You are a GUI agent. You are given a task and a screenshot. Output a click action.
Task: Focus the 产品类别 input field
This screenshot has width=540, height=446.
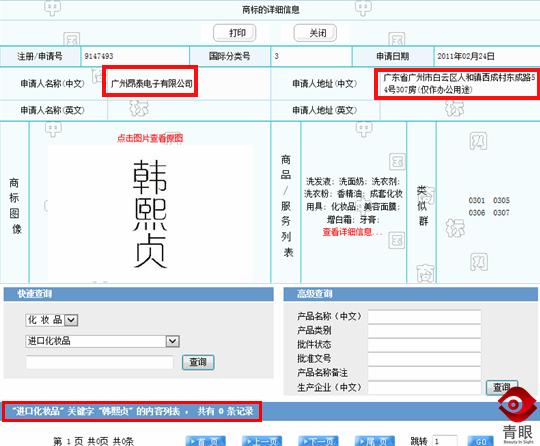pyautogui.click(x=424, y=331)
